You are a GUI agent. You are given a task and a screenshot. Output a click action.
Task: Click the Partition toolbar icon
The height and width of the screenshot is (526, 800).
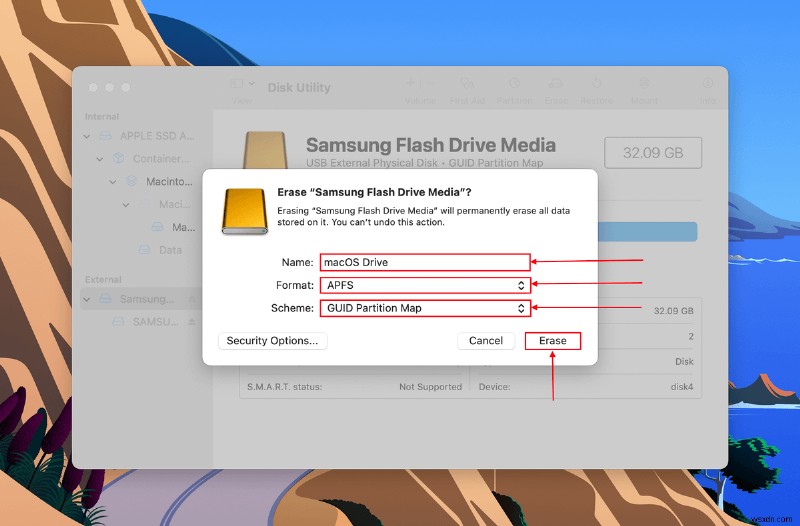click(x=514, y=83)
